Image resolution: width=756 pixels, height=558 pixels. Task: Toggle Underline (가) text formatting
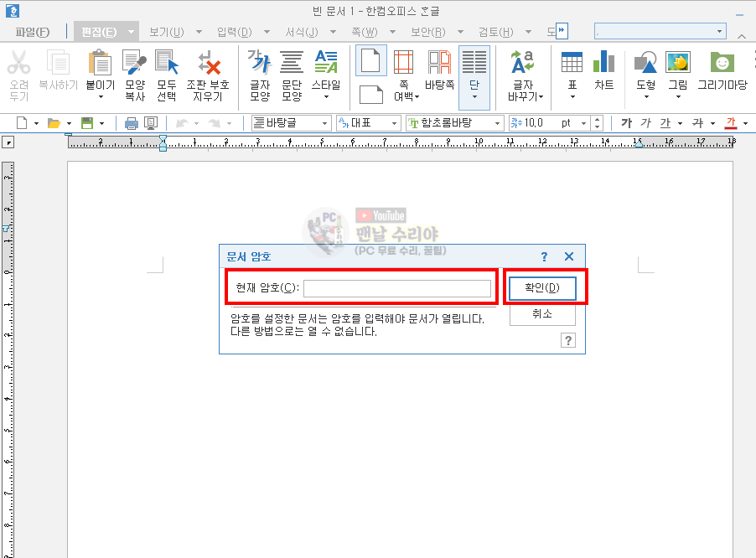click(x=665, y=123)
